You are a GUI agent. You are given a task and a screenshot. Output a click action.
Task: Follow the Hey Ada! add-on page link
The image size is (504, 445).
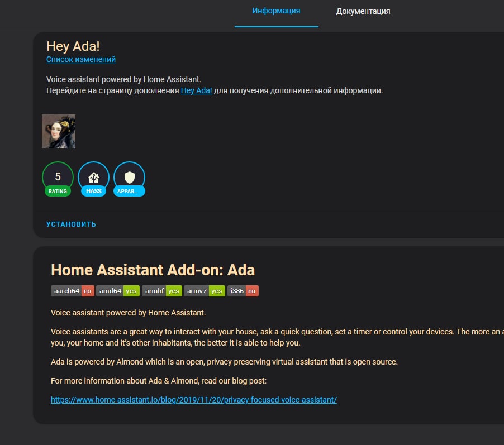tap(196, 90)
